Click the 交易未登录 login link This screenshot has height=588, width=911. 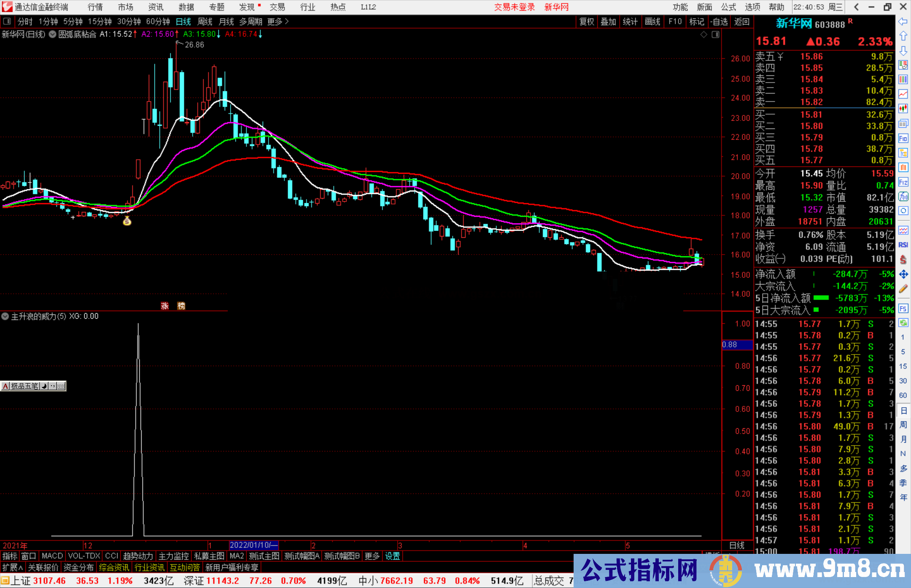(x=515, y=7)
